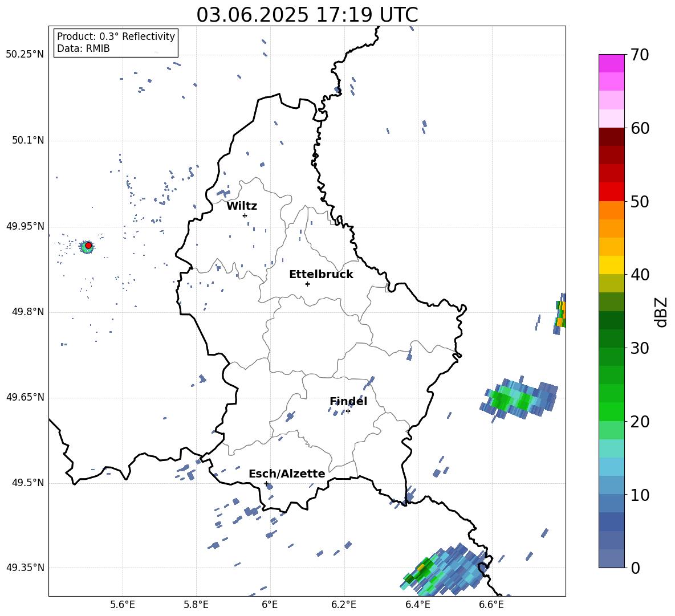Click the 10 value on the colorbar
The image size is (675, 616).
click(640, 495)
